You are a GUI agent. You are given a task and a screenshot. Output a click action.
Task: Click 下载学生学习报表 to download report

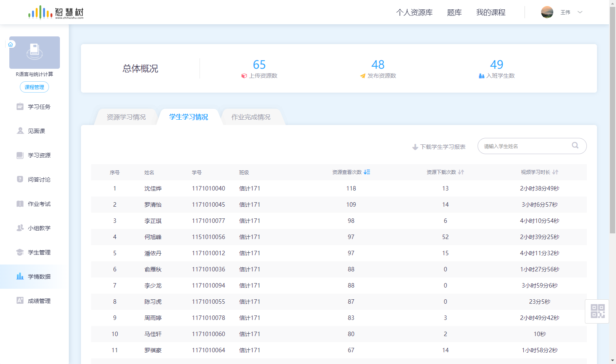[x=438, y=146]
